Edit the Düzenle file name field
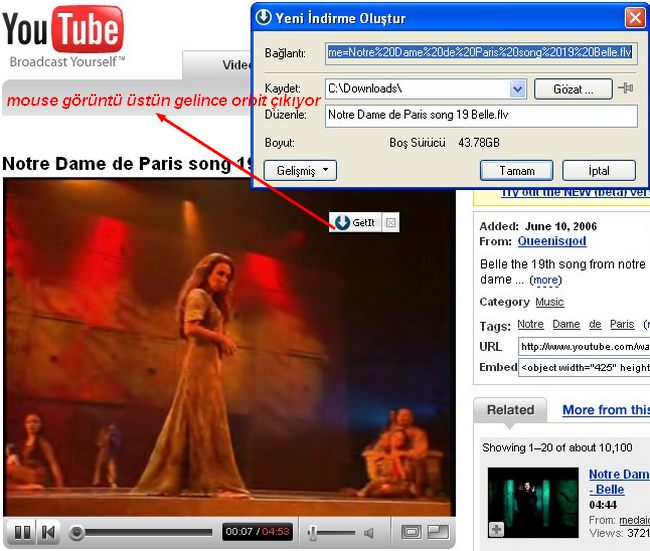The image size is (650, 551). pyautogui.click(x=481, y=115)
